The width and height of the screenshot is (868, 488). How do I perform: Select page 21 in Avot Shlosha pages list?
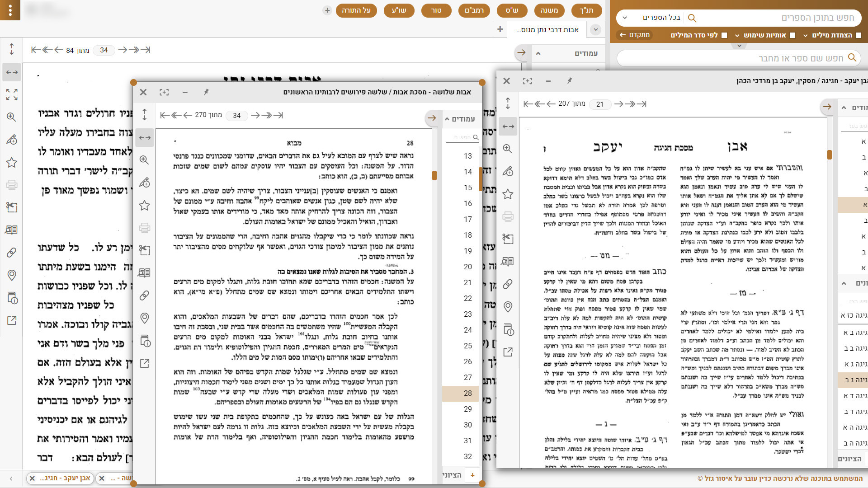tap(460, 282)
